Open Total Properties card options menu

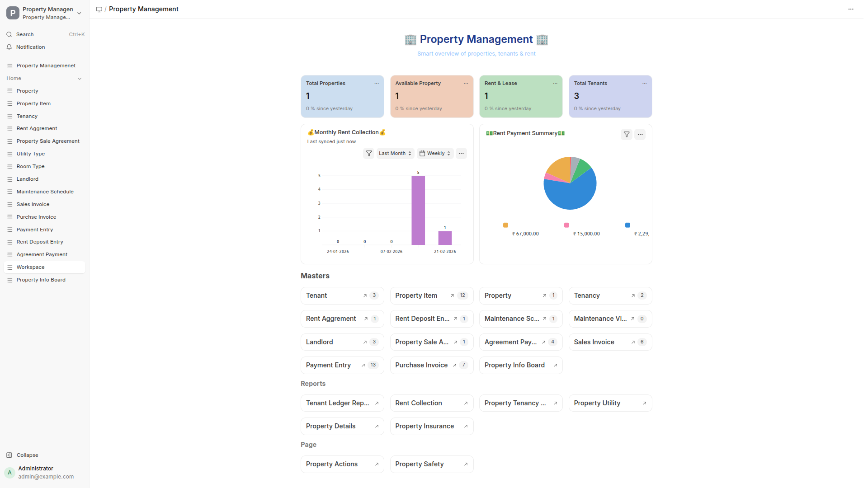click(x=377, y=84)
